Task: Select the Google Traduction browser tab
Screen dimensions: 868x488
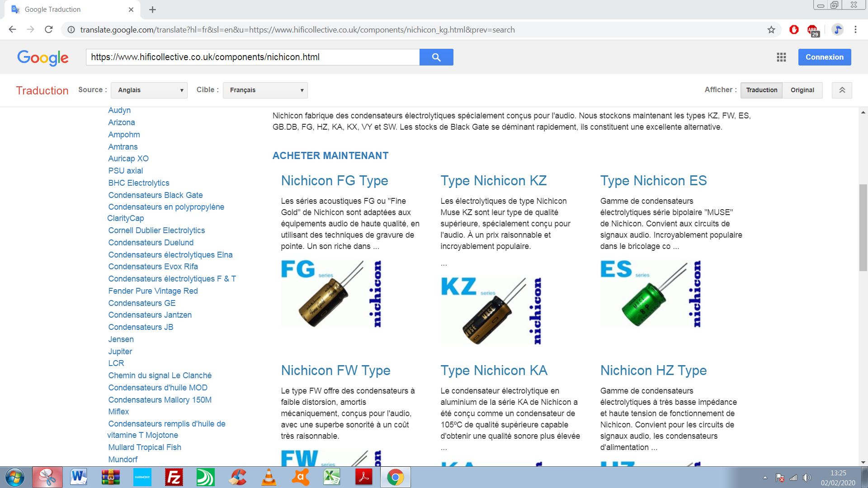Action: pos(68,9)
